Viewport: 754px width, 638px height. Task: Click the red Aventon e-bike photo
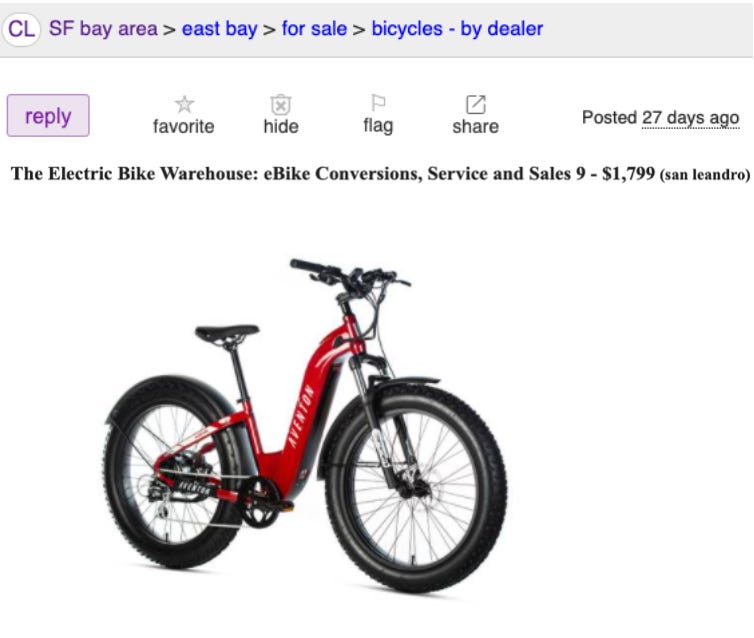306,425
